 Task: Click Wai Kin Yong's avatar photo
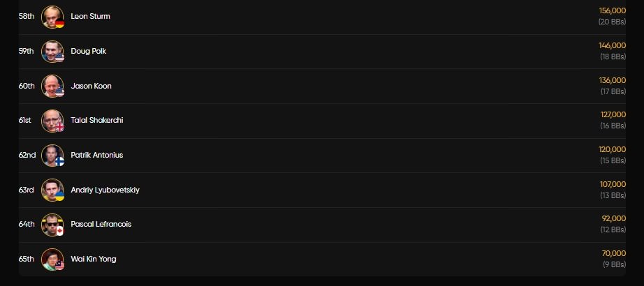pos(52,259)
